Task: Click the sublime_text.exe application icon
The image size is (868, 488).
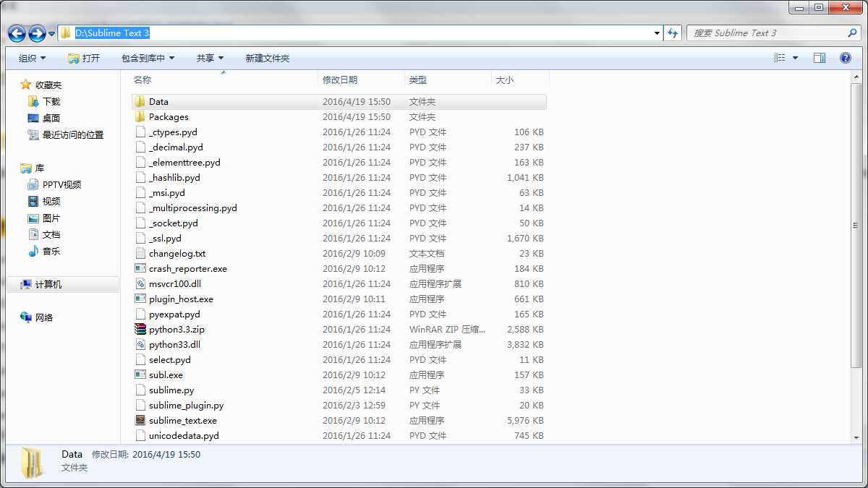Action: pyautogui.click(x=140, y=421)
